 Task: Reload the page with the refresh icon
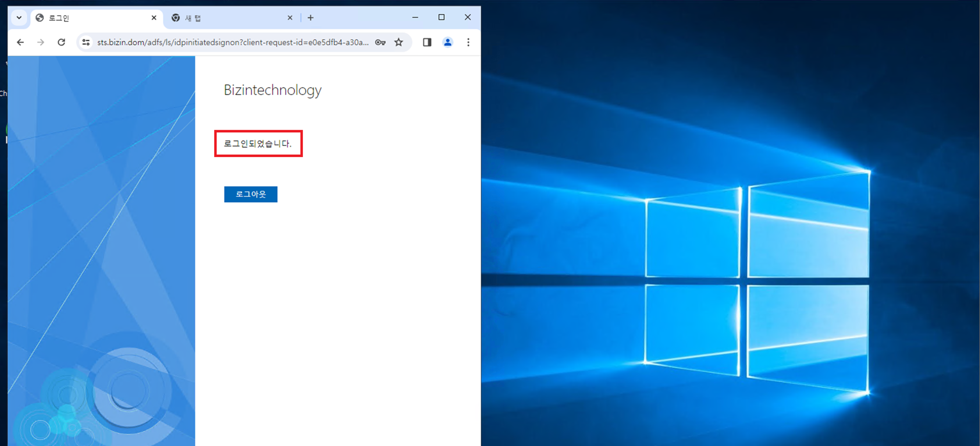[61, 43]
